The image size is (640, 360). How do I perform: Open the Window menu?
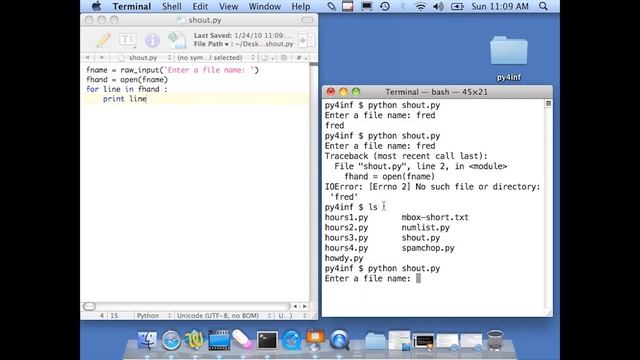[x=264, y=6]
